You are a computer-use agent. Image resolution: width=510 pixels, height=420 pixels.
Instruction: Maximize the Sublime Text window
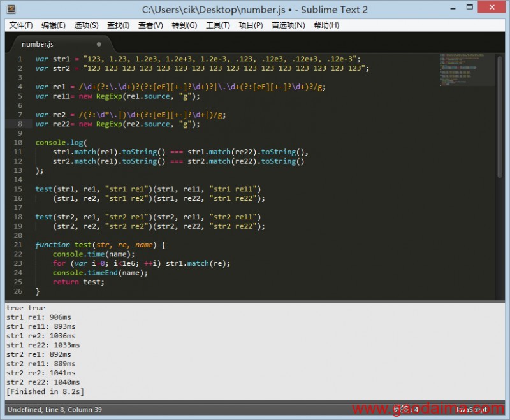coord(469,7)
